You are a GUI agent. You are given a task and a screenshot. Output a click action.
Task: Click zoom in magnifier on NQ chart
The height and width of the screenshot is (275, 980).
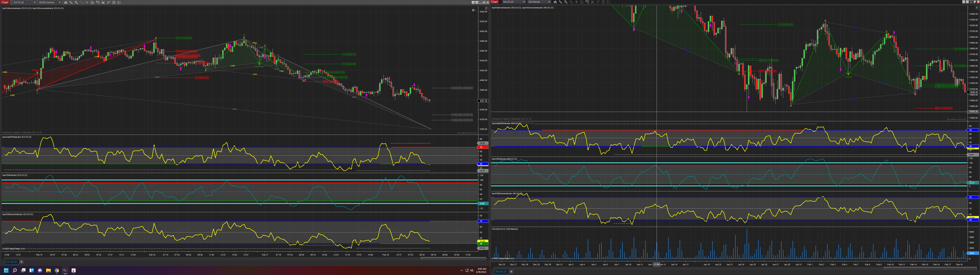coord(566,2)
